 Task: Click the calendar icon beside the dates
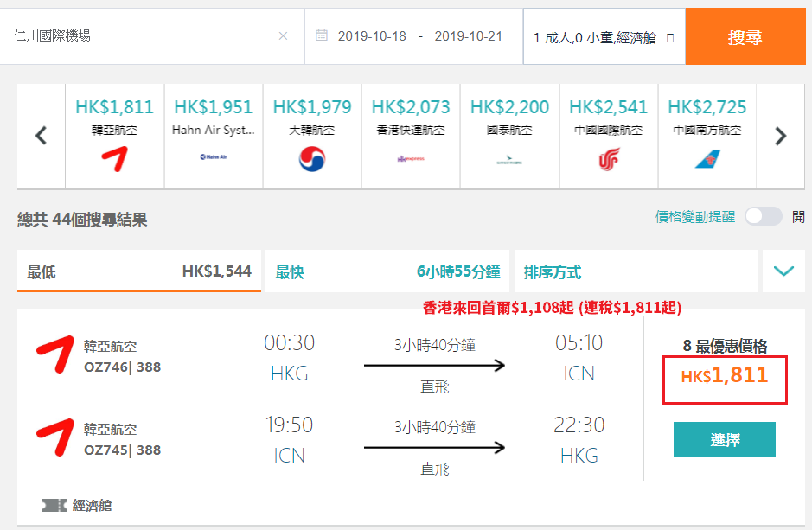(322, 35)
